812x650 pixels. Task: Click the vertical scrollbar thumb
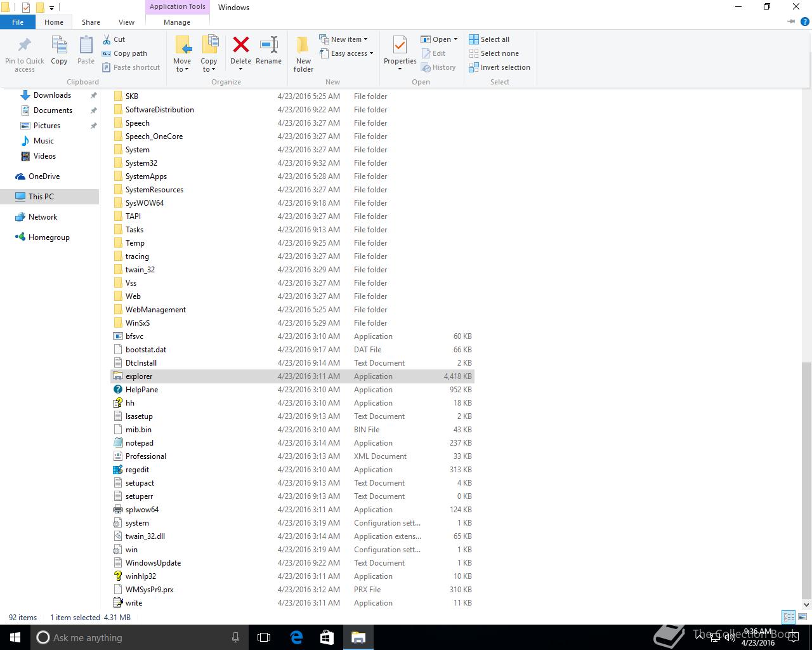pos(806,481)
